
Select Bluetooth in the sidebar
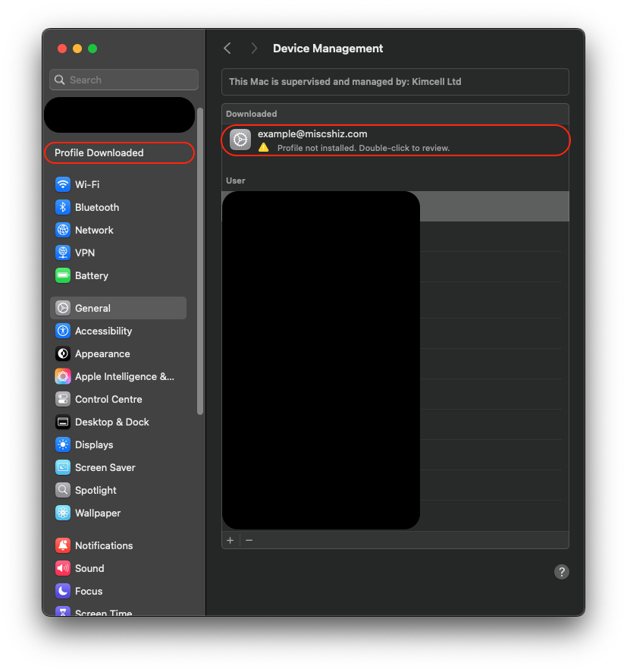96,207
